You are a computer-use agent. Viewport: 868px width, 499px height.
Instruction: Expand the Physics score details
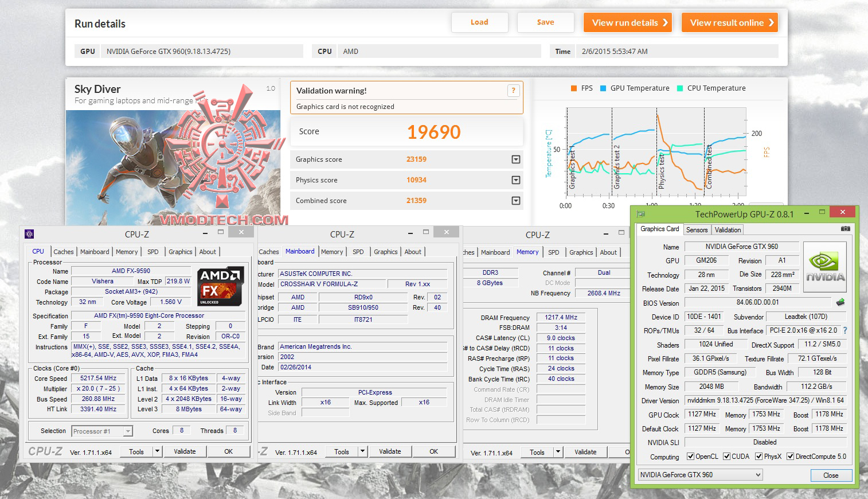516,180
